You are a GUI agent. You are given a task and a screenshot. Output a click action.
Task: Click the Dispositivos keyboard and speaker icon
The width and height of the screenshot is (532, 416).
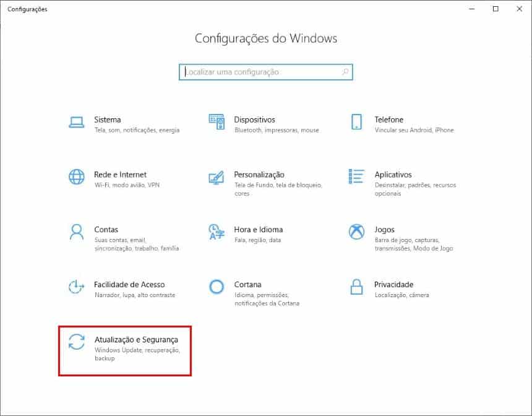[217, 122]
